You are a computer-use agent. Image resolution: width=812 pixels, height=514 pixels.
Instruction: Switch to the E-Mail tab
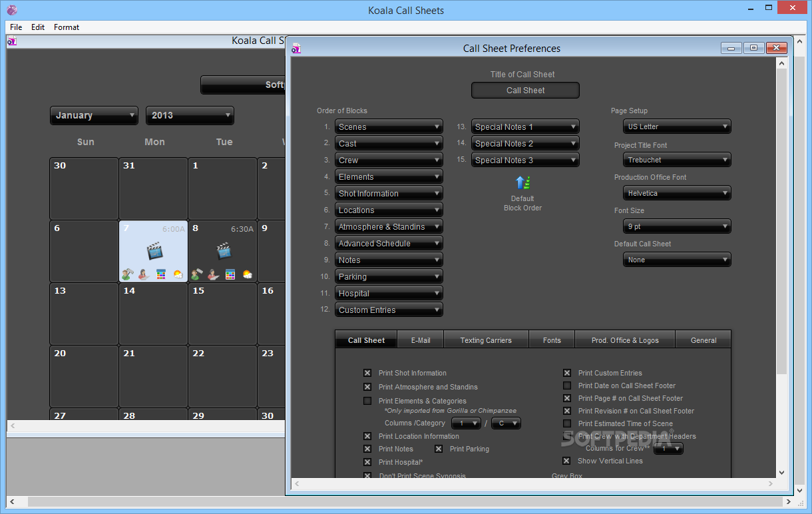[421, 340]
